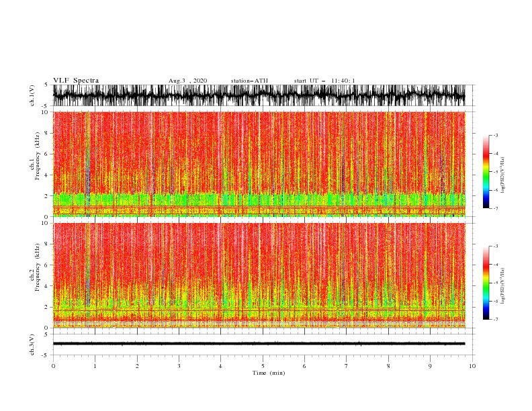Click the "10" kHz tick of ch.2 spectrogram
This screenshot has width=532, height=411.
[x=46, y=223]
